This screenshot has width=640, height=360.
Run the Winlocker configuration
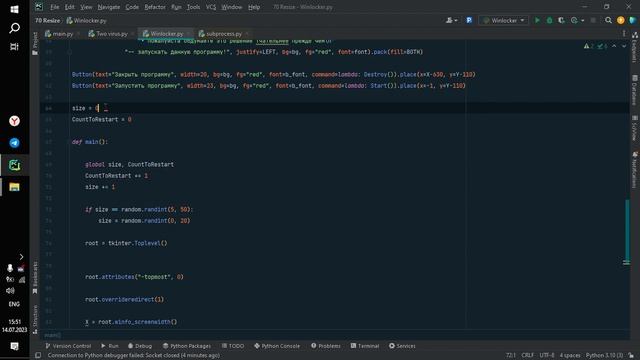click(x=537, y=20)
